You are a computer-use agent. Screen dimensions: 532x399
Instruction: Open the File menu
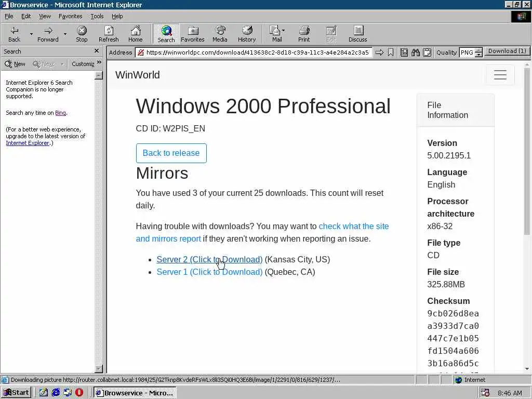coord(9,16)
